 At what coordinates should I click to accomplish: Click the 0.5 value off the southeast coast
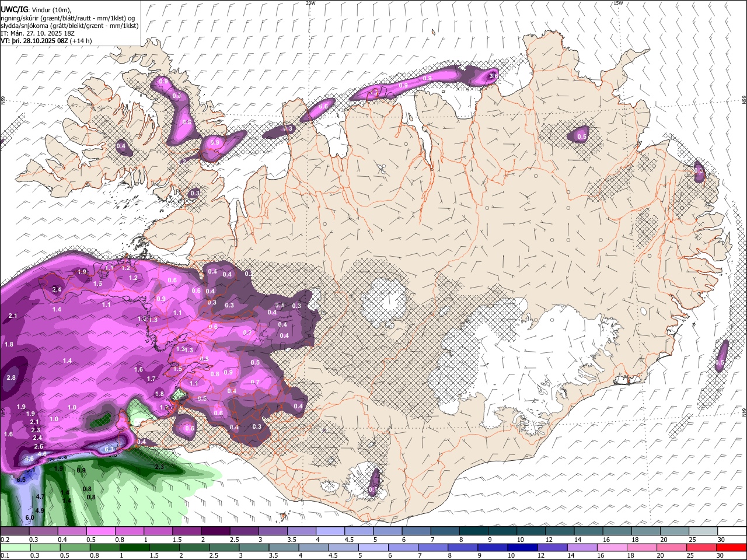[720, 362]
